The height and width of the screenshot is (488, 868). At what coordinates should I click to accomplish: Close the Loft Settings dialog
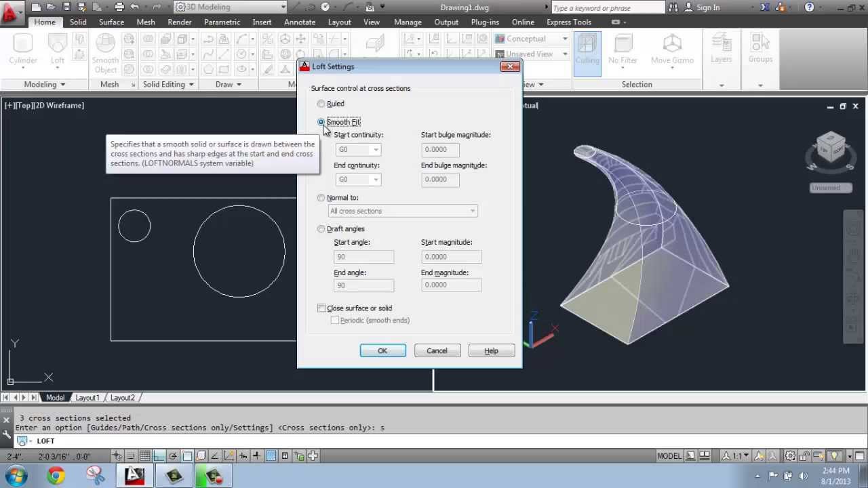pos(510,66)
